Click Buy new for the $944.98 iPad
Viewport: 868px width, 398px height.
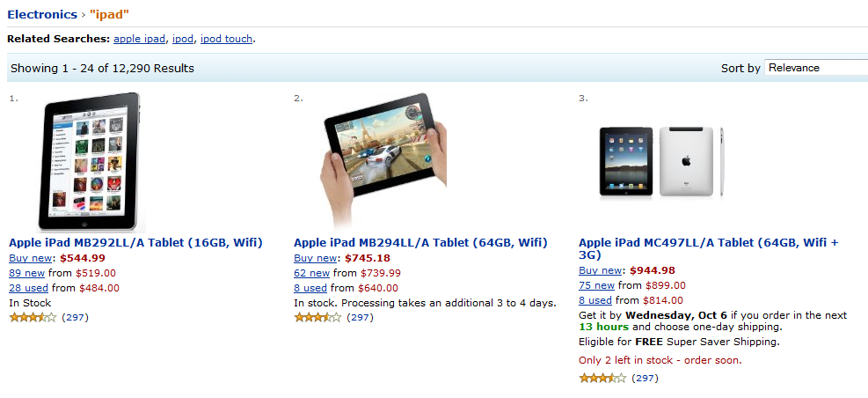point(601,270)
